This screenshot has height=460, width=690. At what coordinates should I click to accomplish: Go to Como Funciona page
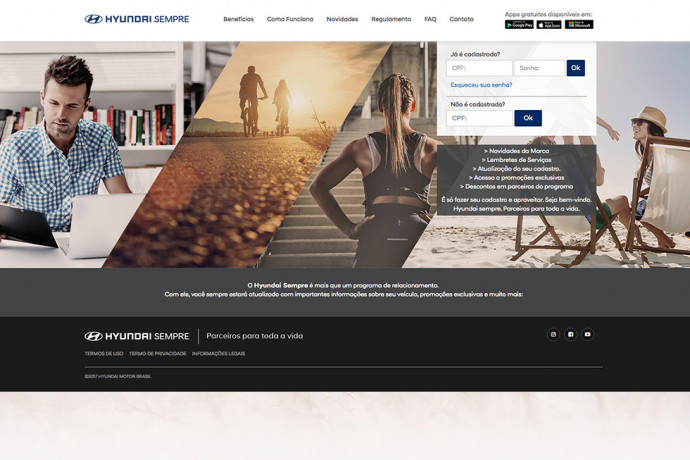290,19
